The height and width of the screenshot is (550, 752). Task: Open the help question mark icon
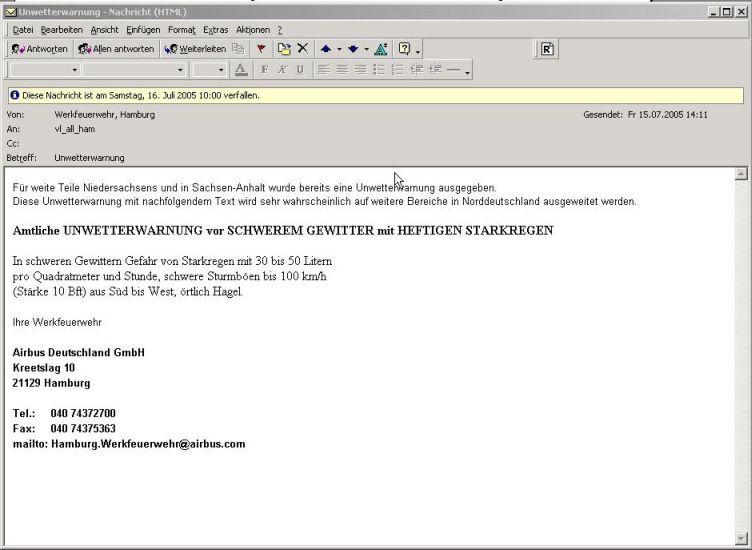tap(404, 49)
